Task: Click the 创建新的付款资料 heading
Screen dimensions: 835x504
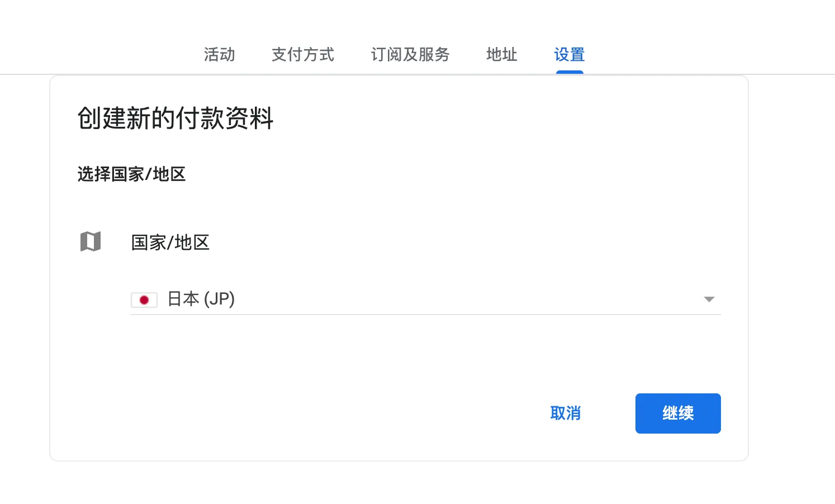Action: click(x=175, y=118)
